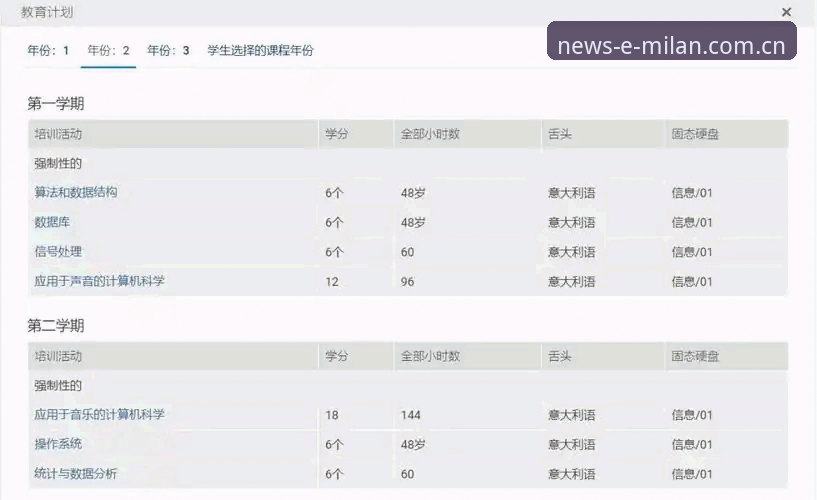This screenshot has height=500, width=817.
Task: Click 6个 credits in 操作系统 row
Action: tap(335, 445)
